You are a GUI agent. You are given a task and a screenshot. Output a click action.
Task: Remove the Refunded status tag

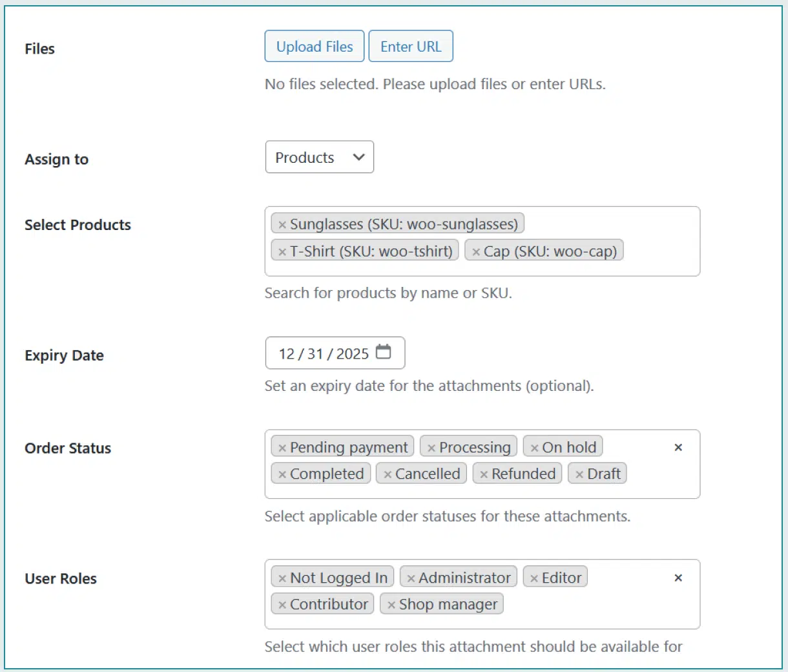[484, 474]
